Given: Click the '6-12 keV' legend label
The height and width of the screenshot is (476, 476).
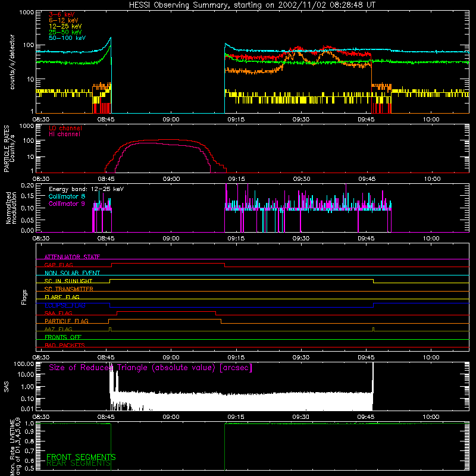Looking at the screenshot, I should pyautogui.click(x=64, y=20).
